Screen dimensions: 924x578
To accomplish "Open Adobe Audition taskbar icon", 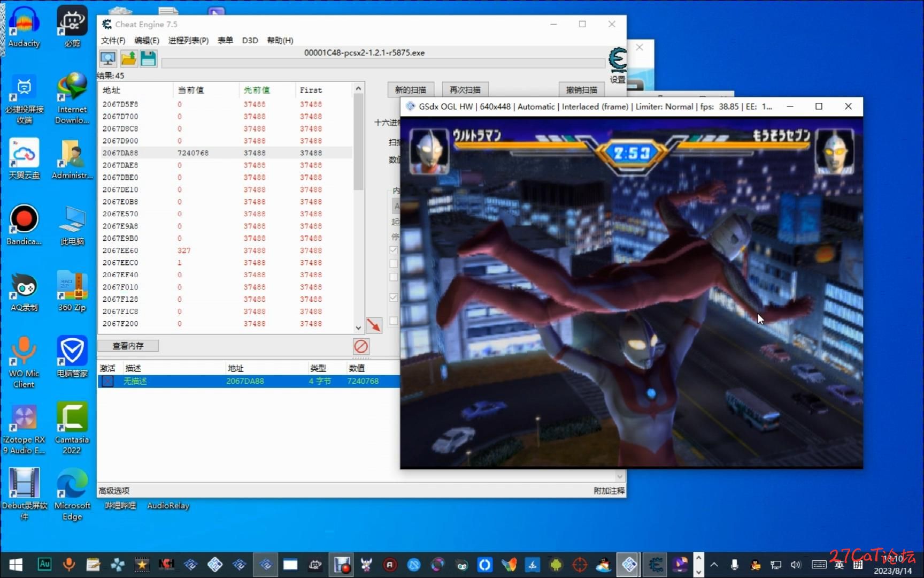I will coord(44,564).
